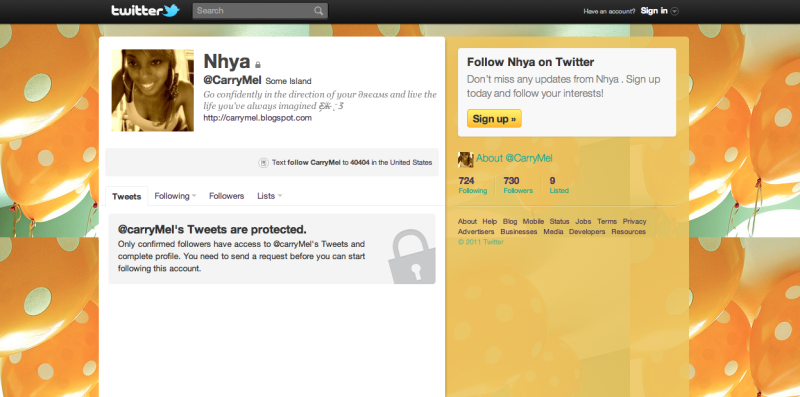This screenshot has height=397, width=800.
Task: Switch to the Followers tab
Action: (227, 196)
